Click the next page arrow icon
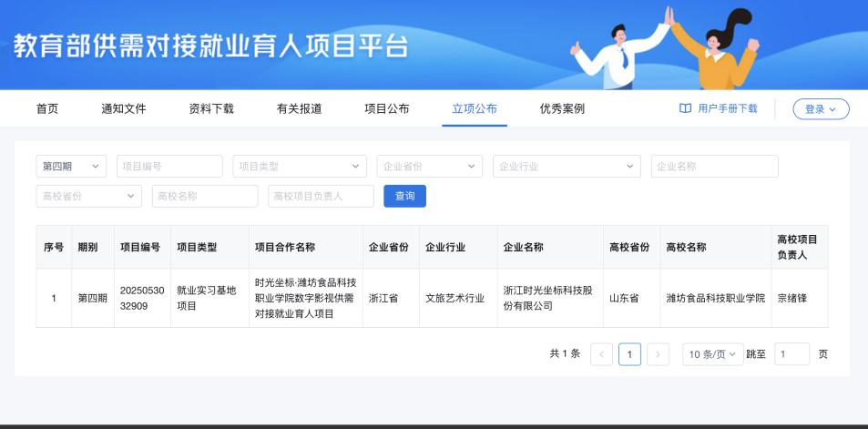The width and height of the screenshot is (868, 429). click(658, 354)
